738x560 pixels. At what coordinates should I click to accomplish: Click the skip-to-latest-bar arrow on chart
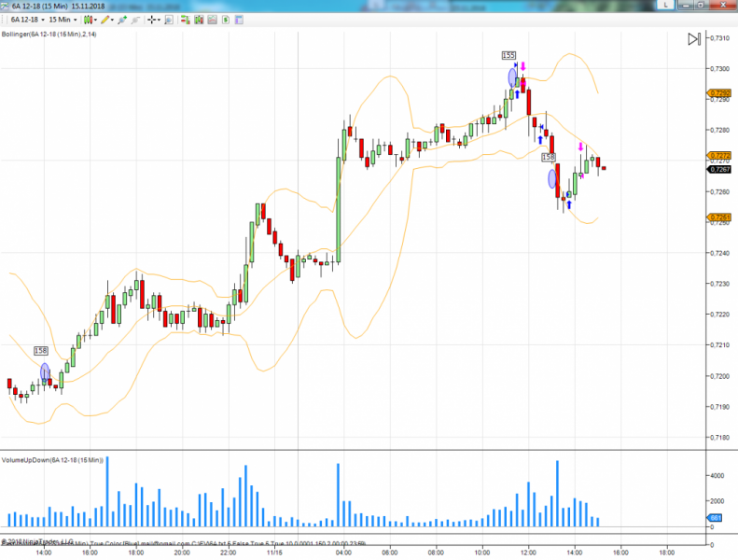coord(694,39)
